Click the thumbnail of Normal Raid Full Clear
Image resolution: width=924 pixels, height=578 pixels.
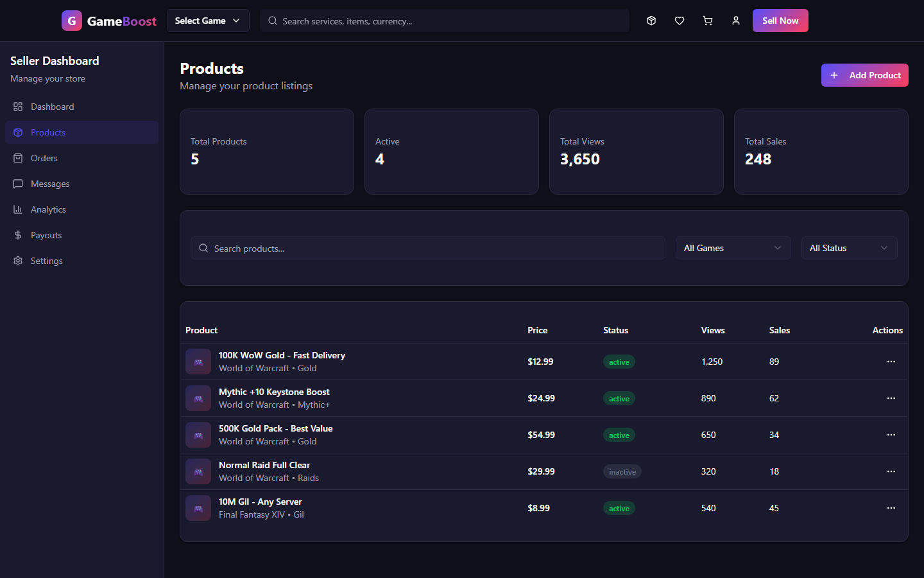[x=198, y=471]
